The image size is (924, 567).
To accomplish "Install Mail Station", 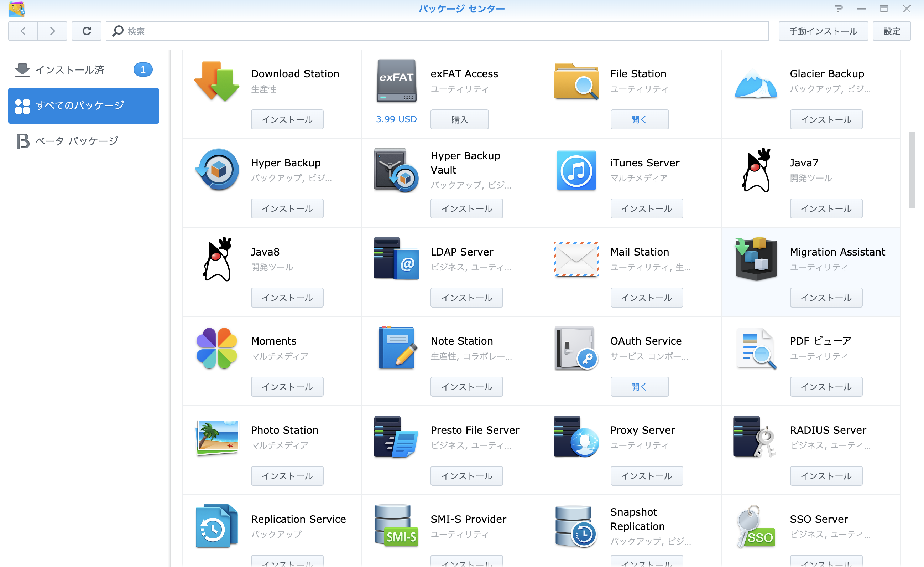I will pyautogui.click(x=647, y=298).
